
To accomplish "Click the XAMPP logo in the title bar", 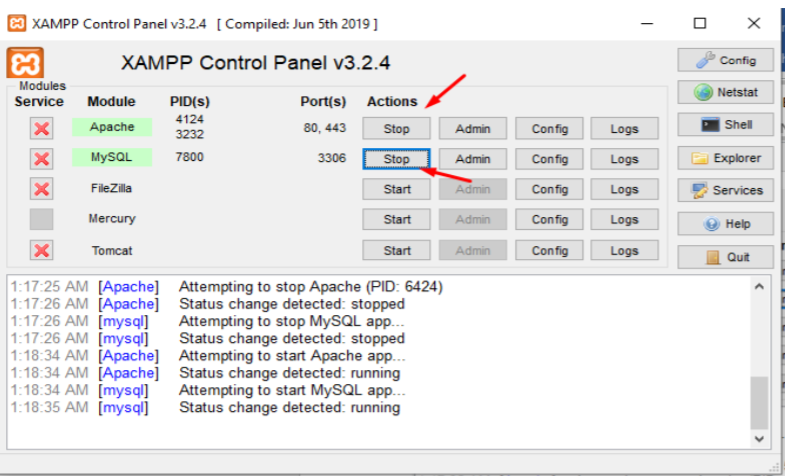I will coord(17,23).
